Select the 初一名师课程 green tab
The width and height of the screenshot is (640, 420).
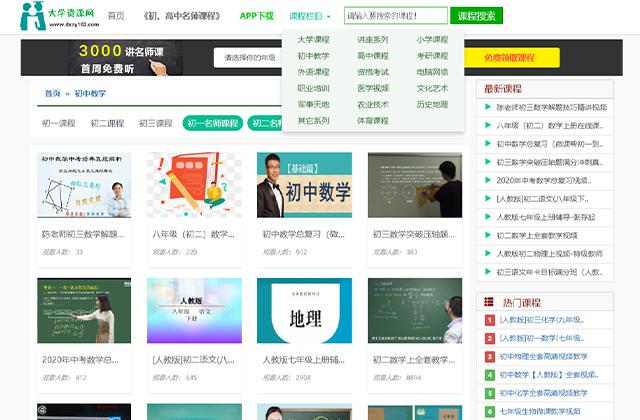pos(213,123)
